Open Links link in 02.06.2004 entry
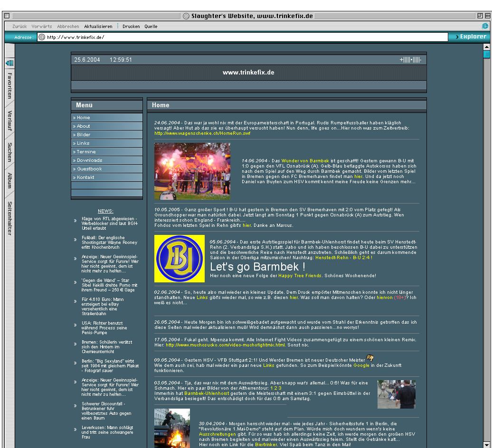 202,297
